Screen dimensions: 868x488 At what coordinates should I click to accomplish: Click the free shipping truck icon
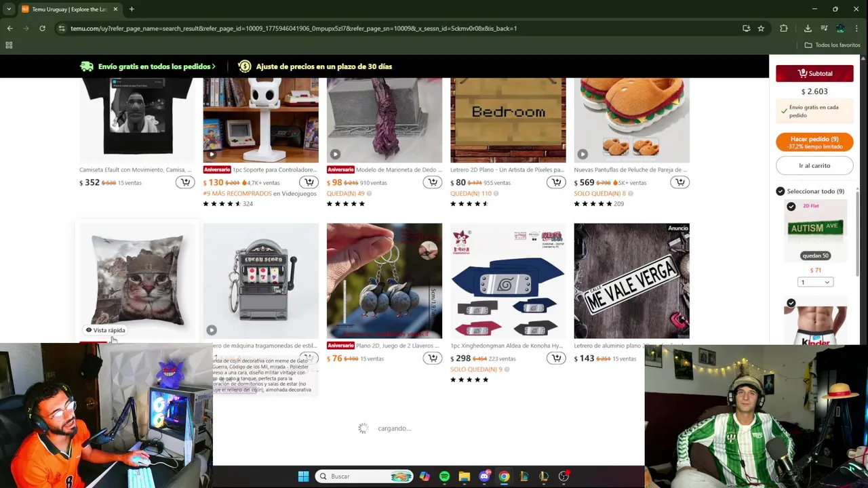(87, 66)
